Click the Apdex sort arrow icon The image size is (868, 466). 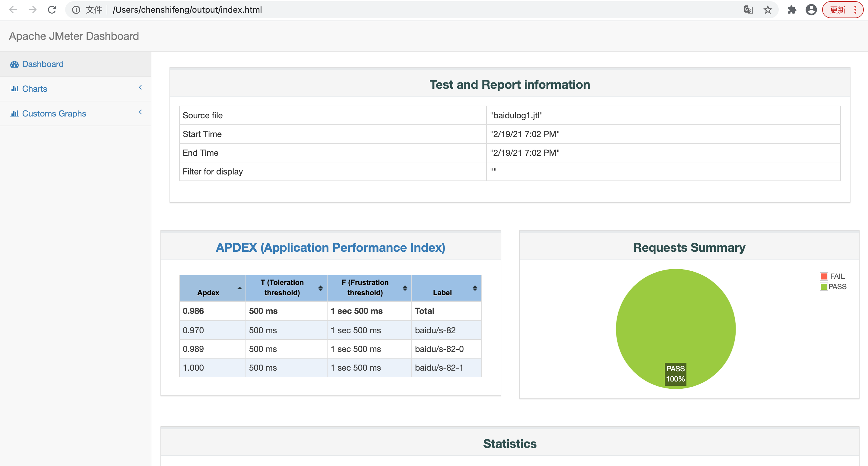point(239,288)
